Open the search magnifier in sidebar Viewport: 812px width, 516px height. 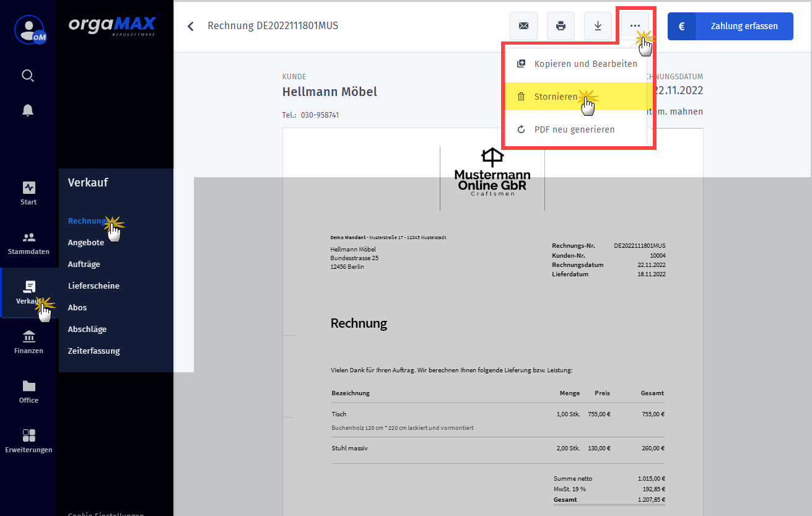point(28,76)
